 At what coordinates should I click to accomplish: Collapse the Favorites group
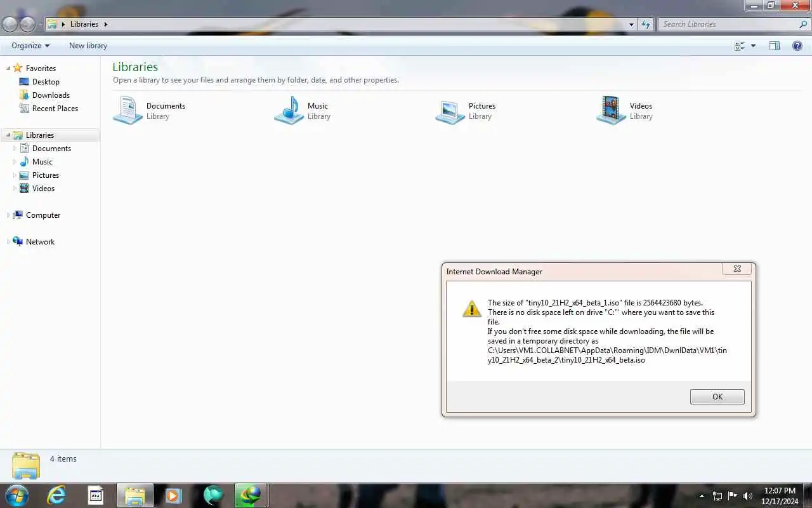coord(8,69)
